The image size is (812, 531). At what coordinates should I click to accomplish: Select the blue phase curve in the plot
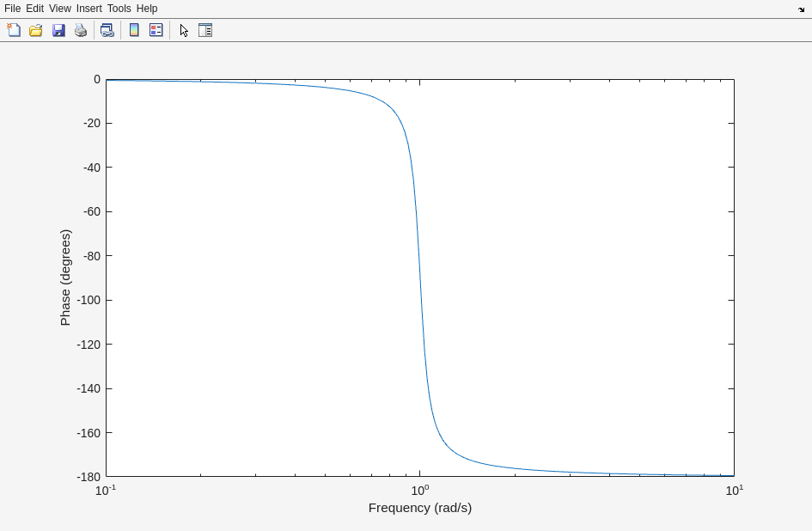point(420,278)
